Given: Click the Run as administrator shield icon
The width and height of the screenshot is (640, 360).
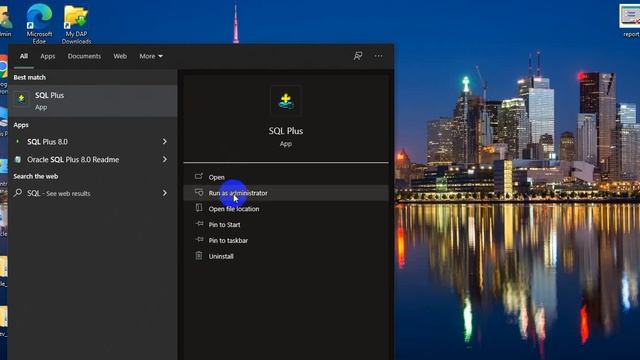Looking at the screenshot, I should [199, 192].
